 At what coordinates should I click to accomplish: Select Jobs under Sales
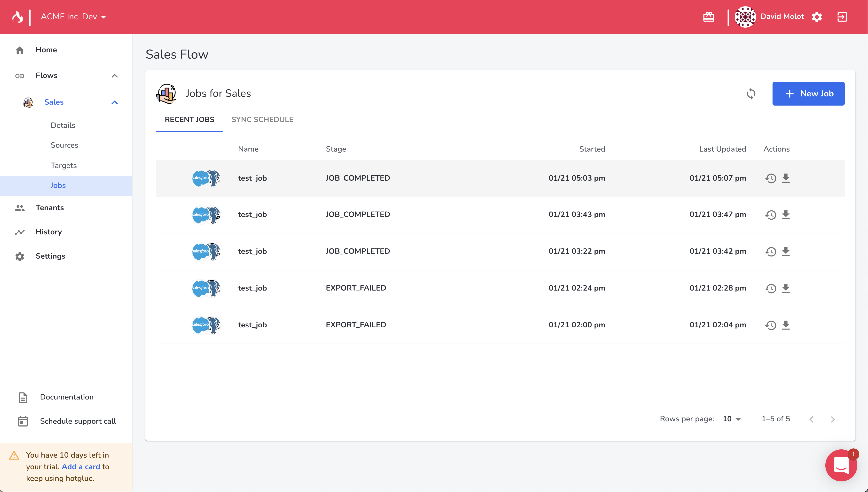pos(66,185)
